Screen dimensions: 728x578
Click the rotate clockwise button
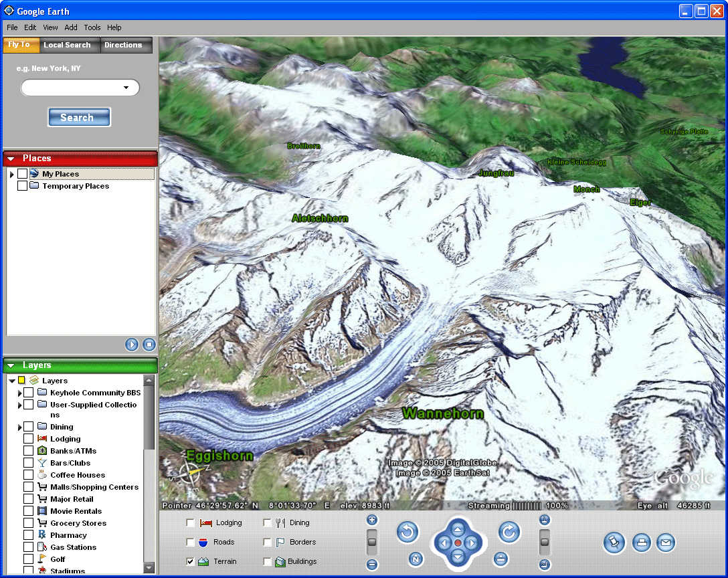point(509,533)
